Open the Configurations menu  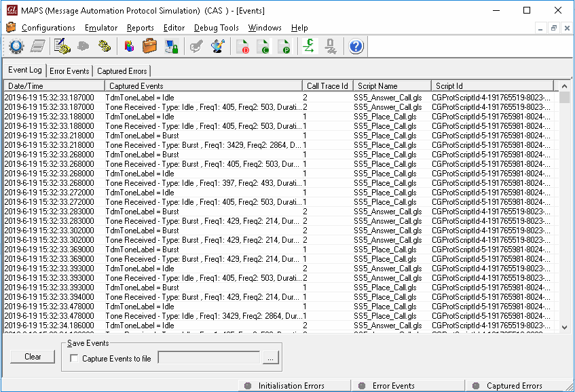48,28
